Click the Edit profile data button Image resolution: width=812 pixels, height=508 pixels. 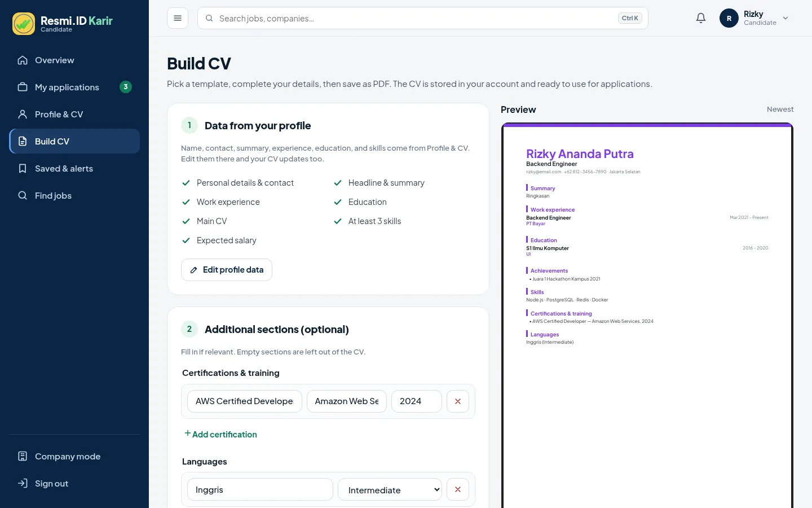[x=227, y=270]
